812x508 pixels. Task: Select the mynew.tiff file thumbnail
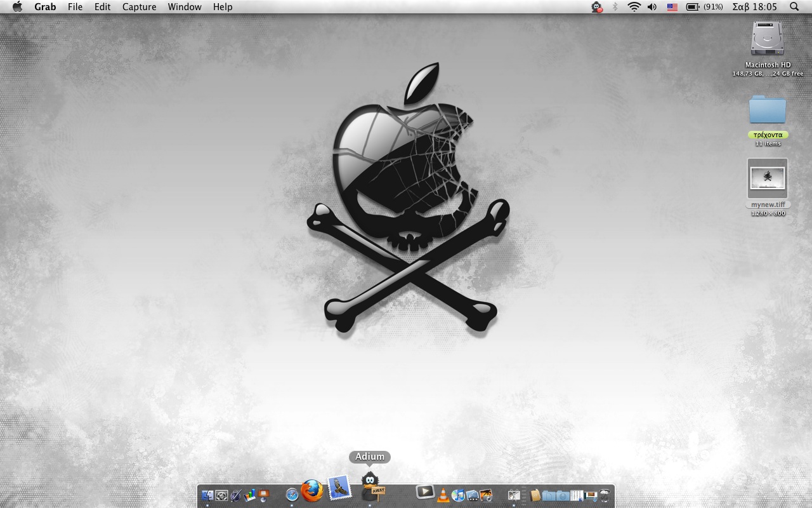(x=768, y=178)
